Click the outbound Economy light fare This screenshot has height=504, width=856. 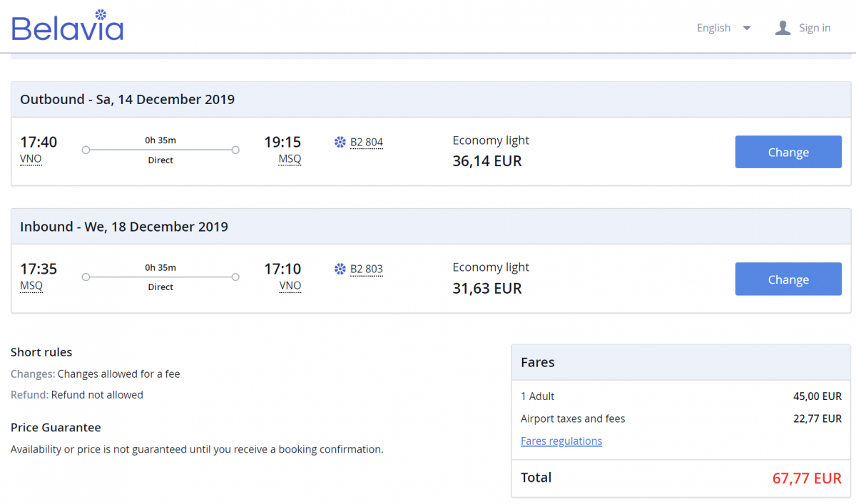click(x=491, y=140)
